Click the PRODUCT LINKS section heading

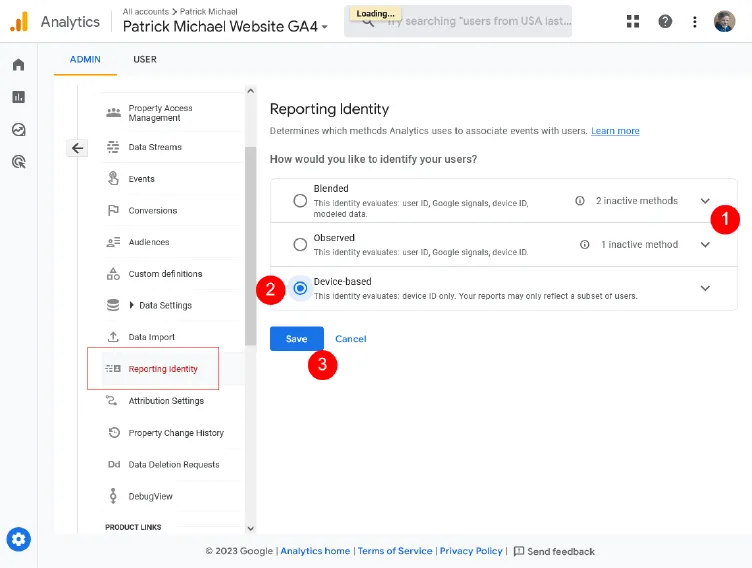coord(133,527)
